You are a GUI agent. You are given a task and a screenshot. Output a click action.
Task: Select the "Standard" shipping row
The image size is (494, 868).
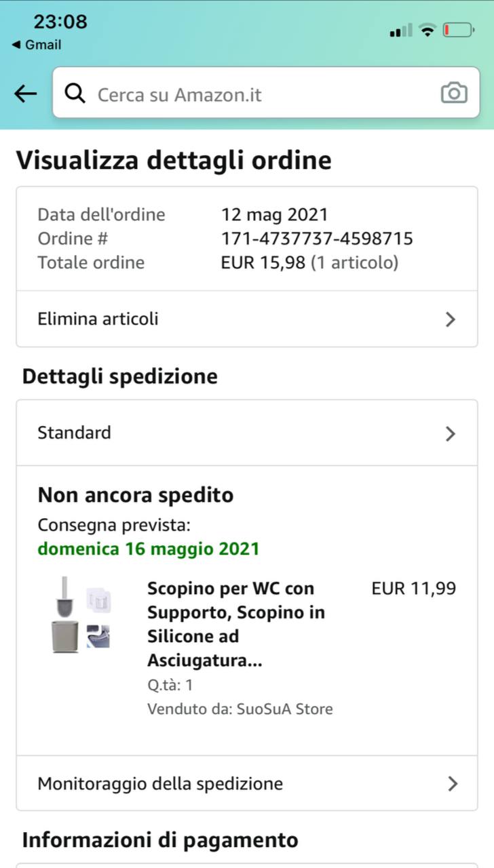pos(75,433)
